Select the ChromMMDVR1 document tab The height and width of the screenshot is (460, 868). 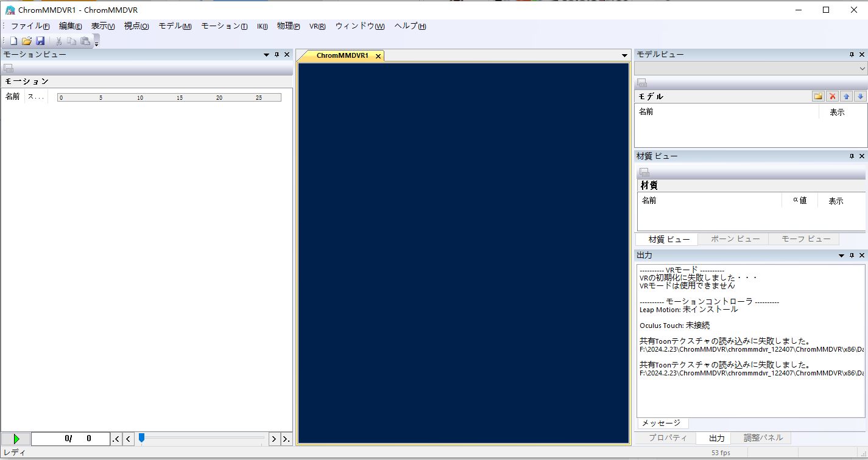342,55
